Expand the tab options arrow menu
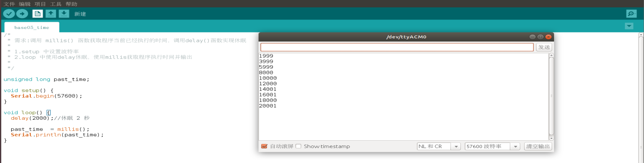Viewport: 644px width, 163px height. click(629, 26)
